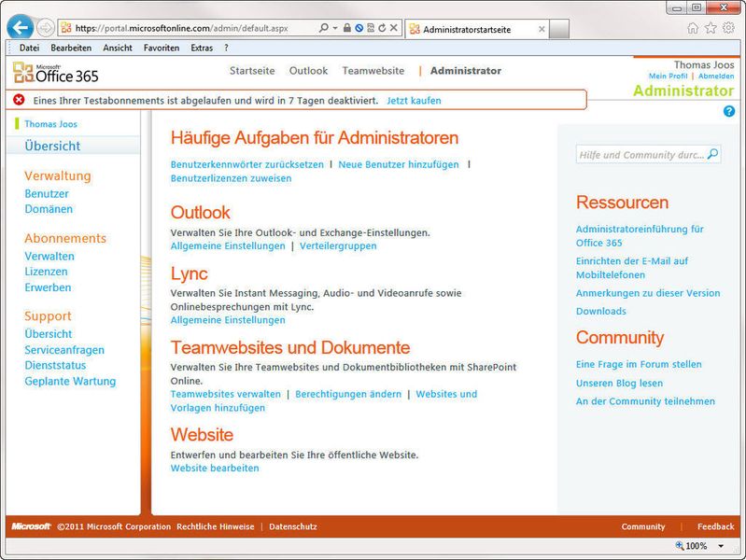This screenshot has width=746, height=560.
Task: Select Administrator in the top navigation
Action: click(466, 71)
